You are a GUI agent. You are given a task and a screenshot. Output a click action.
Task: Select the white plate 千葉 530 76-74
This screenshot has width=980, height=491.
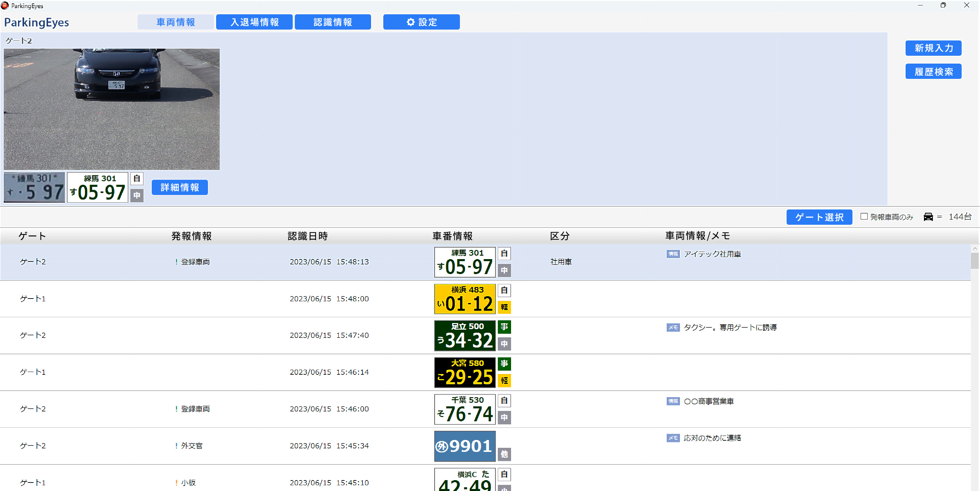(465, 409)
